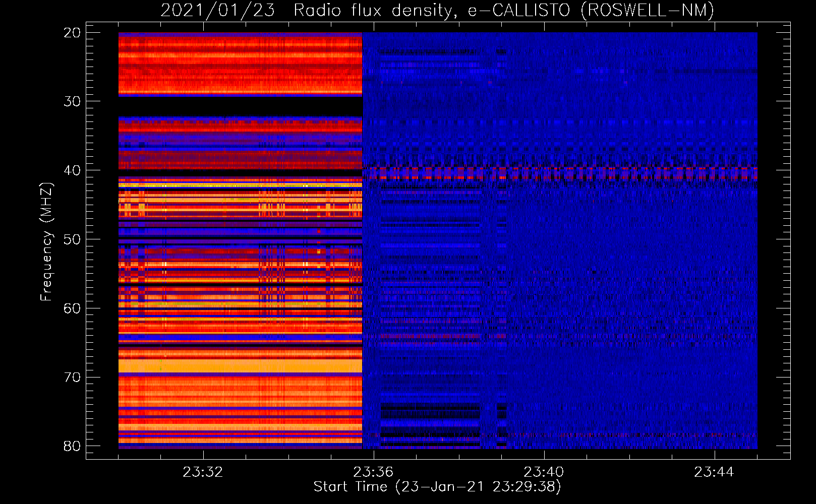The image size is (816, 504).
Task: Click the 20 MHz frequency tick label
Action: 72,33
